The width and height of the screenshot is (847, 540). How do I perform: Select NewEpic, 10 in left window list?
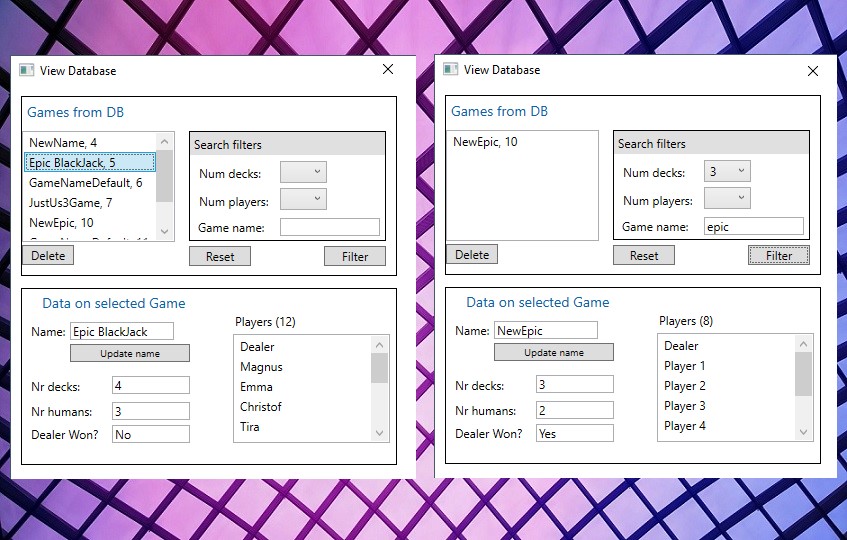point(90,222)
